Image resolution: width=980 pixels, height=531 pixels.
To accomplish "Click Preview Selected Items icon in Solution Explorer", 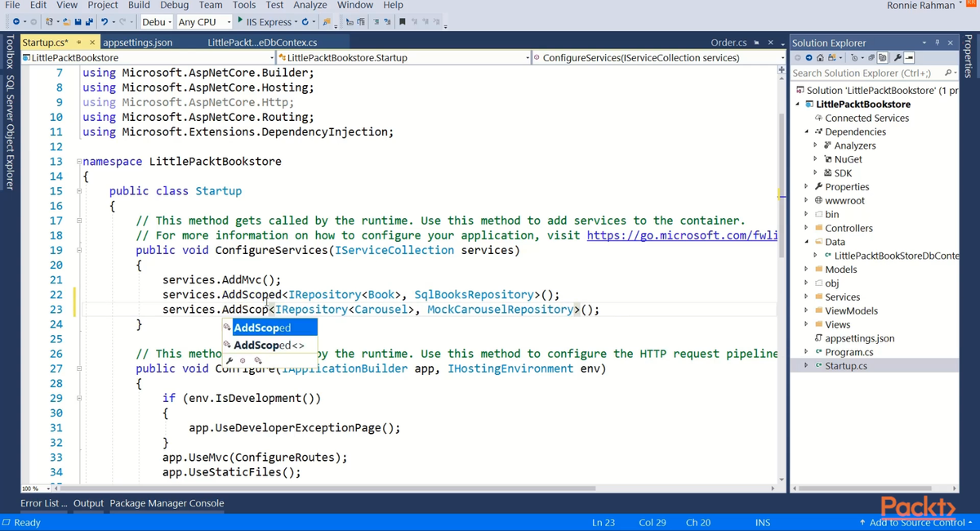I will (909, 58).
